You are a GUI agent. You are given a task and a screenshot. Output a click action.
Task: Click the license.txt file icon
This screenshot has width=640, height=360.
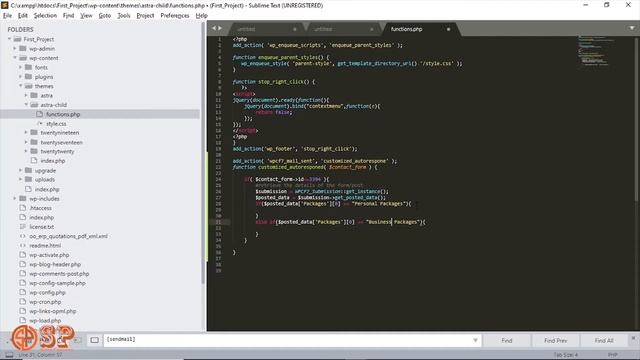tap(23, 227)
